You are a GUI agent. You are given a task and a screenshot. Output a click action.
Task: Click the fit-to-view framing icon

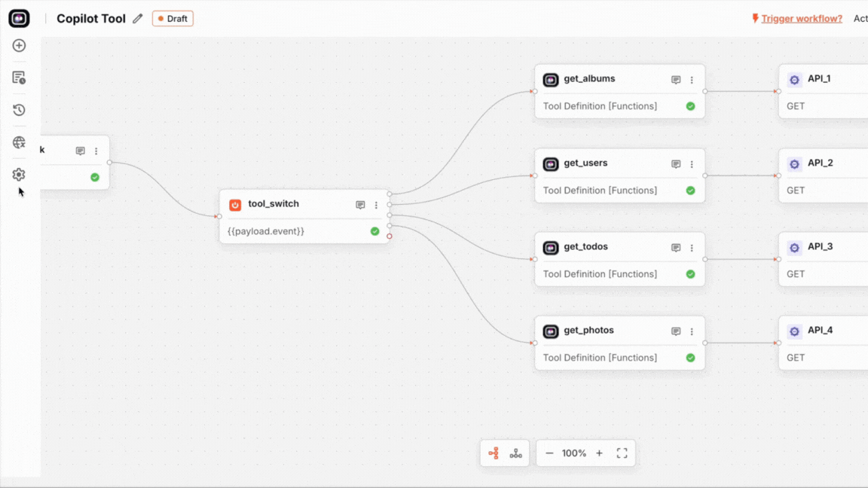click(x=622, y=453)
